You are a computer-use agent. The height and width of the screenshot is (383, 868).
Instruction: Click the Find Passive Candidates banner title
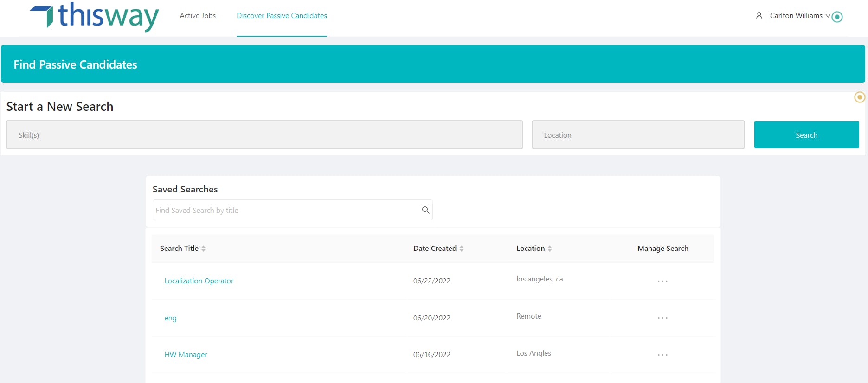tap(75, 64)
